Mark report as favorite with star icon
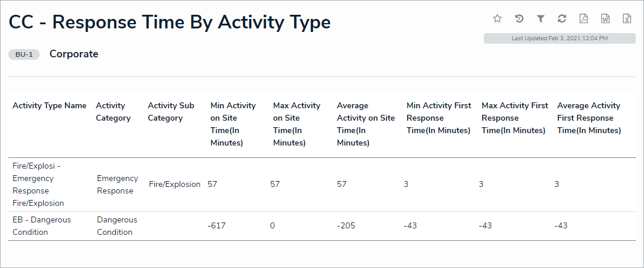 tap(497, 19)
